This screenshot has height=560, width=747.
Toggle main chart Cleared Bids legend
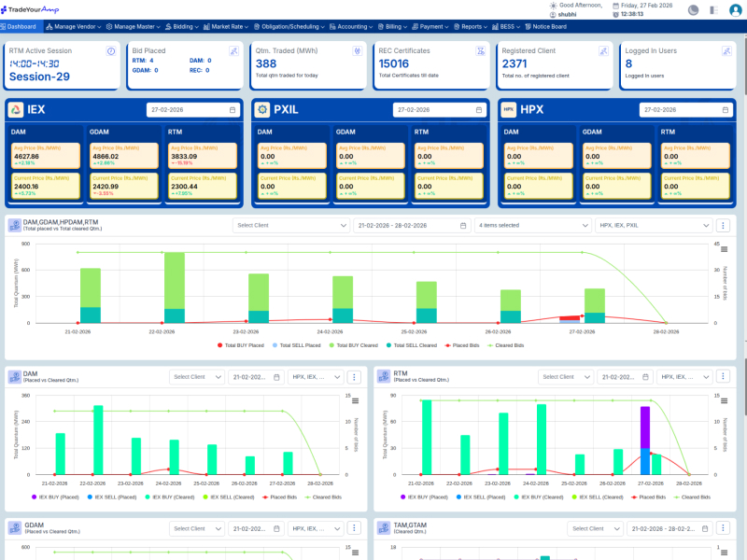point(506,345)
